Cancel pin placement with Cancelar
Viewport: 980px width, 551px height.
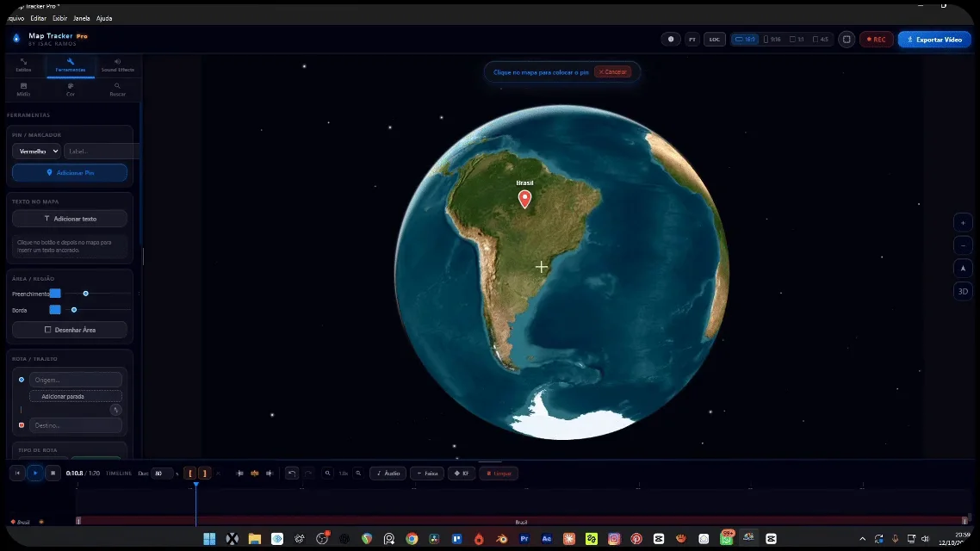612,71
